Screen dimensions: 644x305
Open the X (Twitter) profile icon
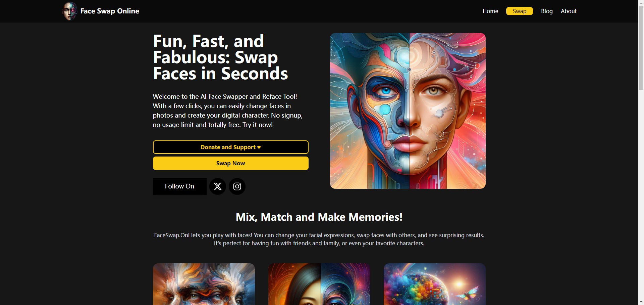coord(218,186)
